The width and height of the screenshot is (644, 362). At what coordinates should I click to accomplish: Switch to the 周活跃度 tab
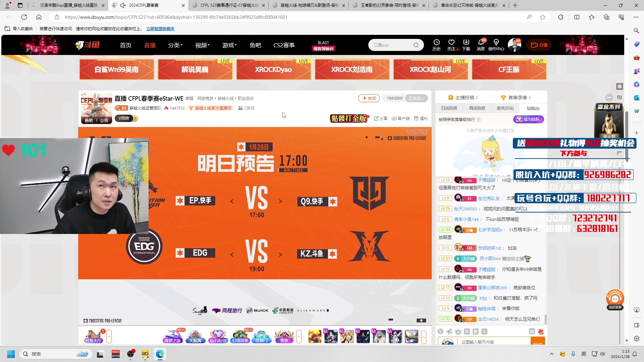(477, 108)
